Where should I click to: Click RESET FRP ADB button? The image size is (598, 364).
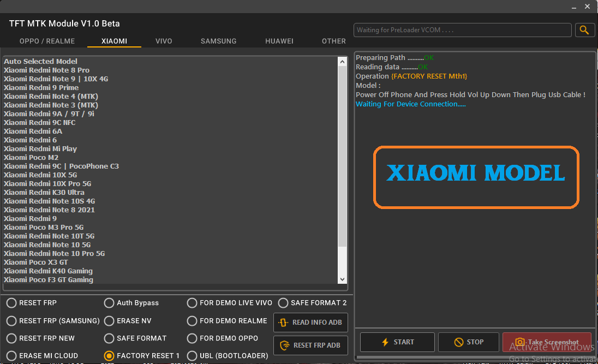pos(310,345)
